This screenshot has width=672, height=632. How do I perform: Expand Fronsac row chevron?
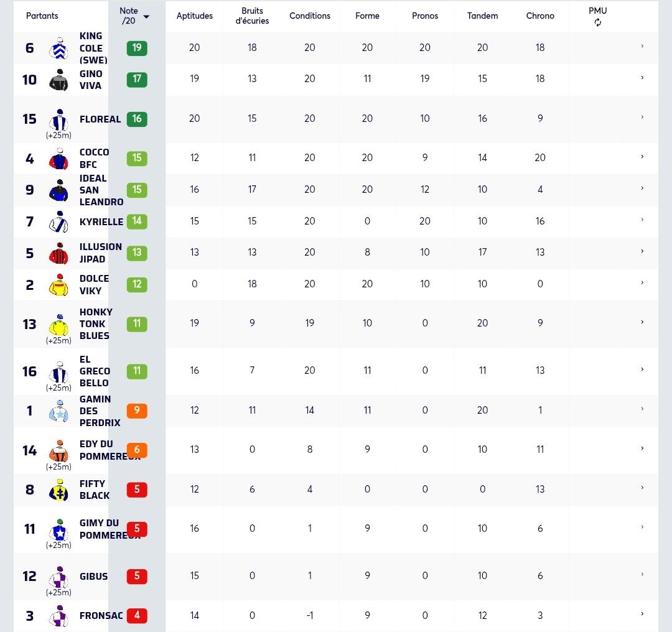tap(642, 613)
